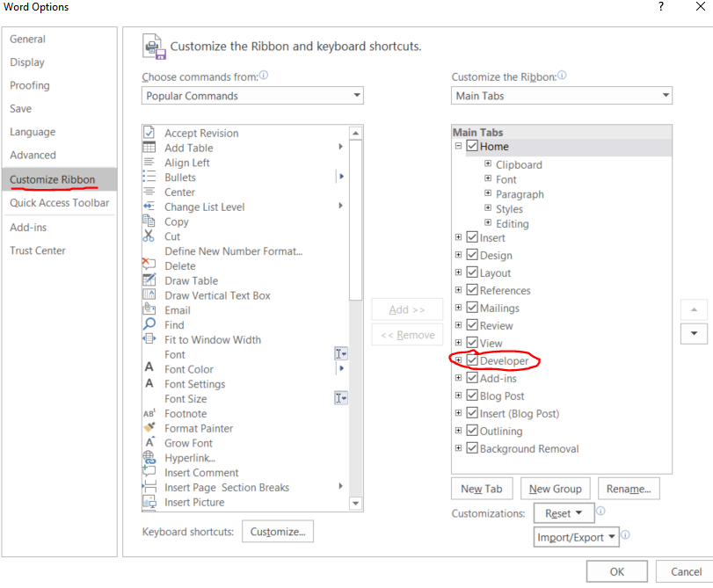Select the Cut scissors icon
Image resolution: width=713 pixels, height=588 pixels.
point(149,236)
